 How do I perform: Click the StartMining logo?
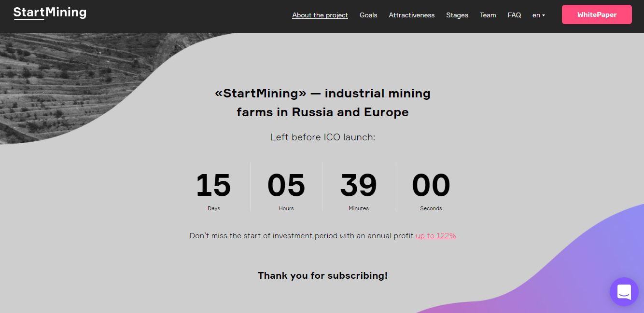point(50,14)
